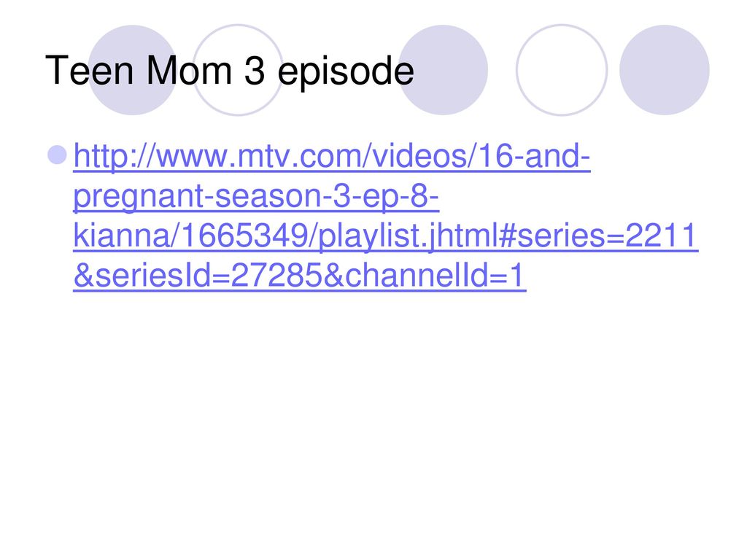Click the word 'Teen' in the title

pos(90,71)
